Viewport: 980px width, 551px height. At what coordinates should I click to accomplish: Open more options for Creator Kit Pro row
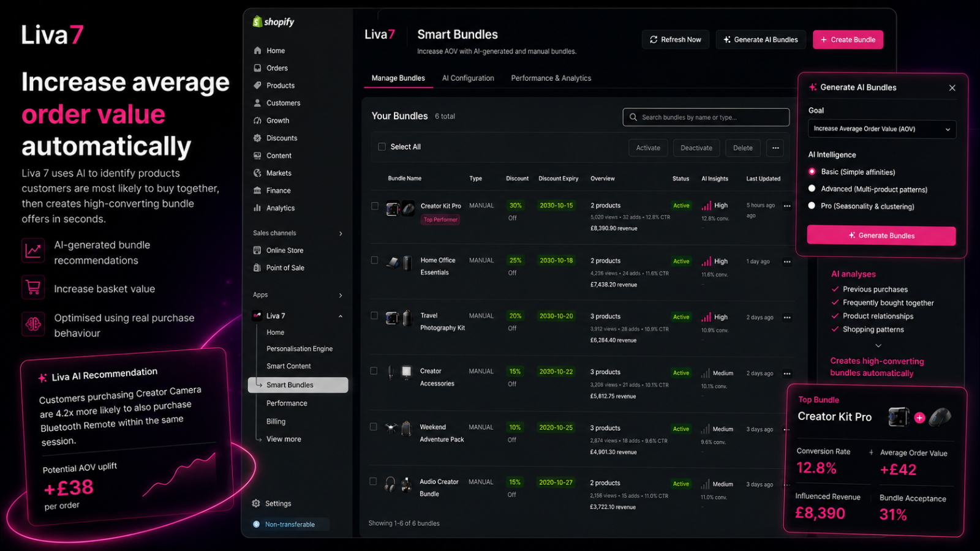pyautogui.click(x=787, y=206)
